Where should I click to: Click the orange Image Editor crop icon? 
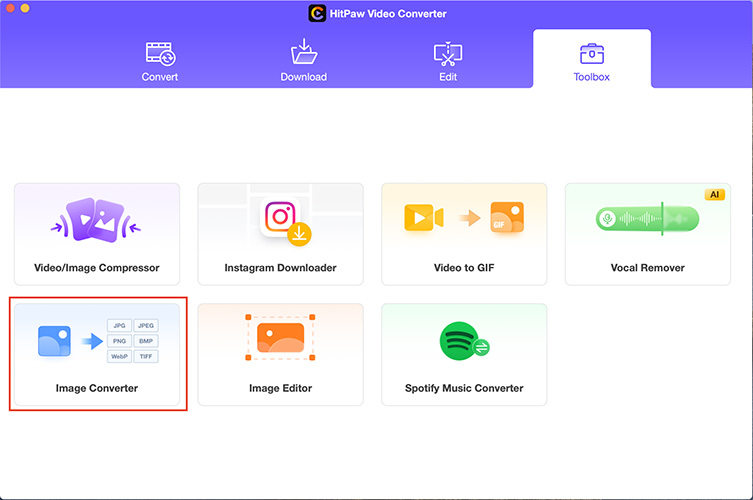(x=280, y=338)
